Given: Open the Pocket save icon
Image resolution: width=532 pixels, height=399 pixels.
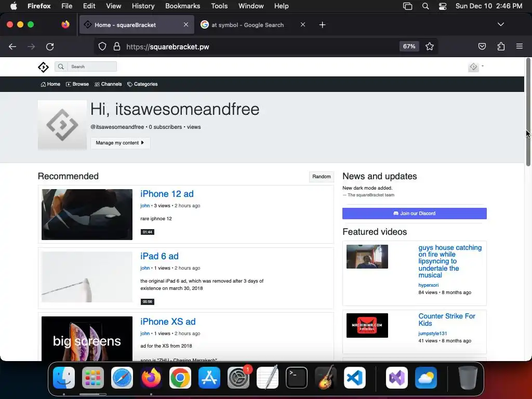Looking at the screenshot, I should click(x=482, y=46).
